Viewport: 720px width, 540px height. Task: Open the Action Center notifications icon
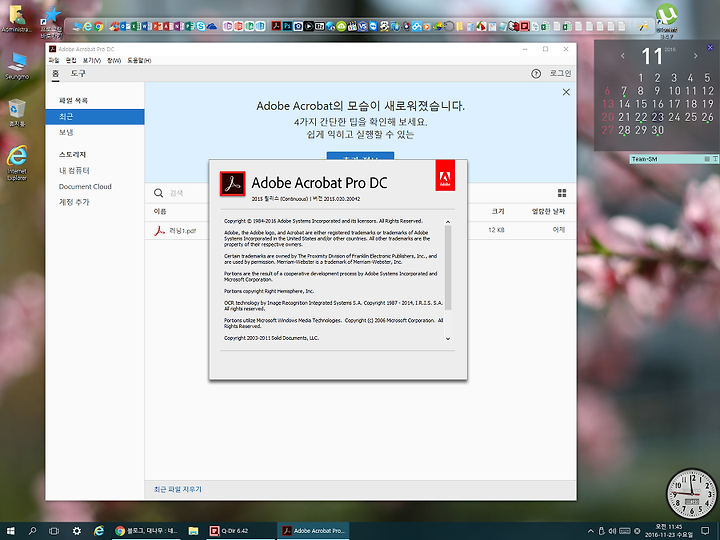coord(705,531)
